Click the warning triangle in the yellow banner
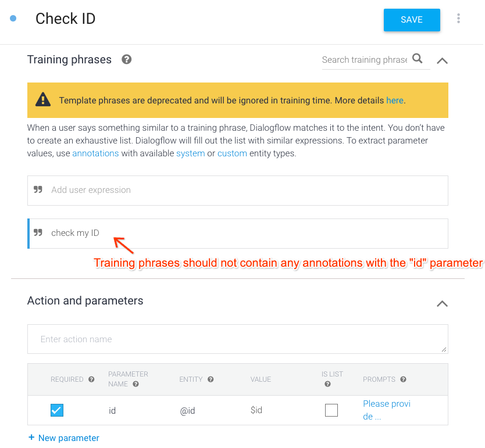 coord(43,100)
